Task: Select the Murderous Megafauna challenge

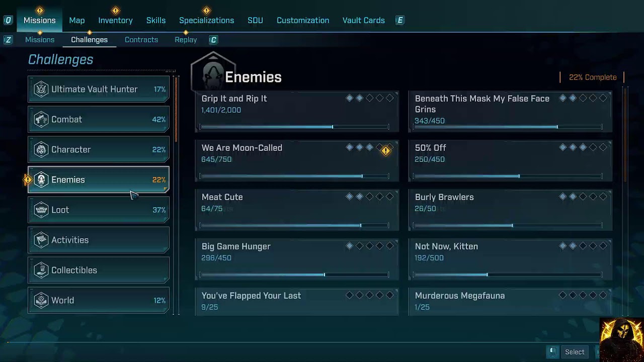Action: tap(510, 302)
